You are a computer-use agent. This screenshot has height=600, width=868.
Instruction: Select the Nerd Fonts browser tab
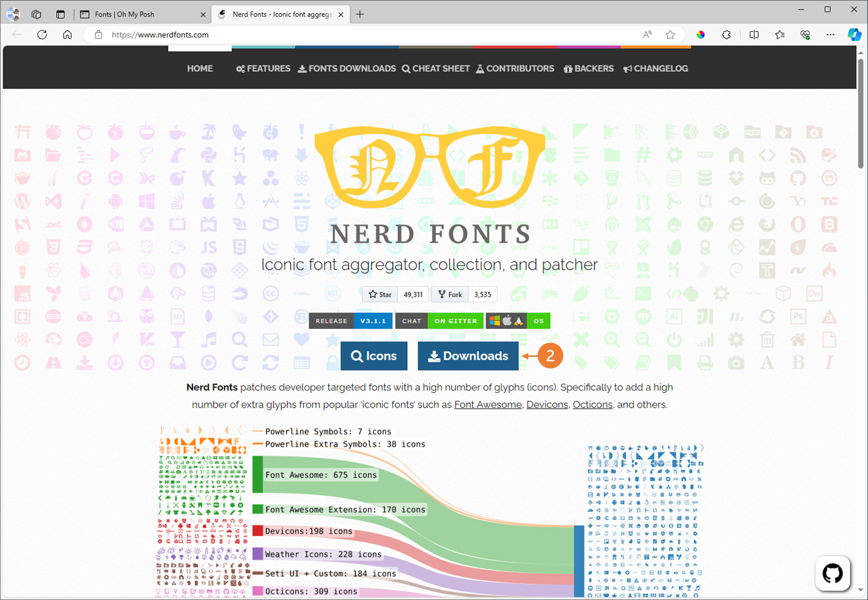pyautogui.click(x=281, y=14)
